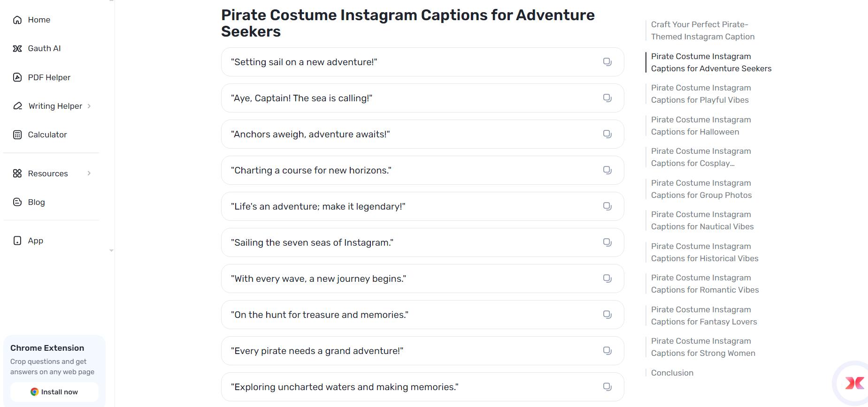Copy the "Exploring uncharted waters" caption

click(607, 387)
